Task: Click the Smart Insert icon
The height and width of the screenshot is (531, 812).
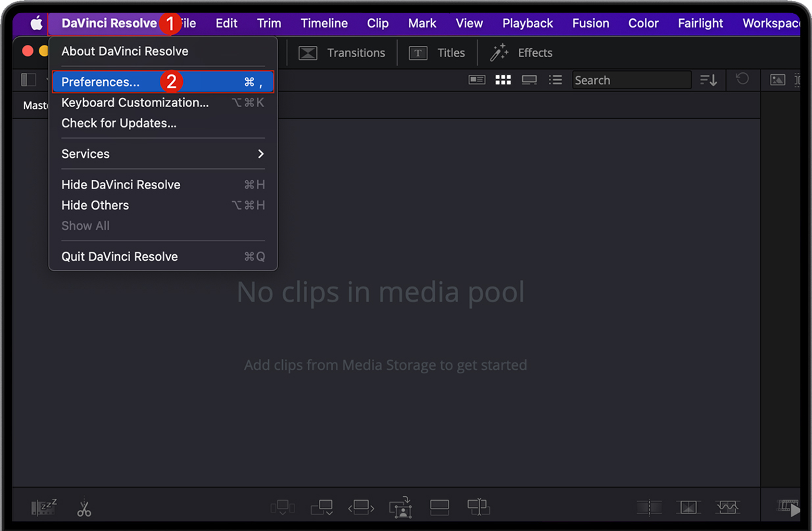Action: [283, 507]
